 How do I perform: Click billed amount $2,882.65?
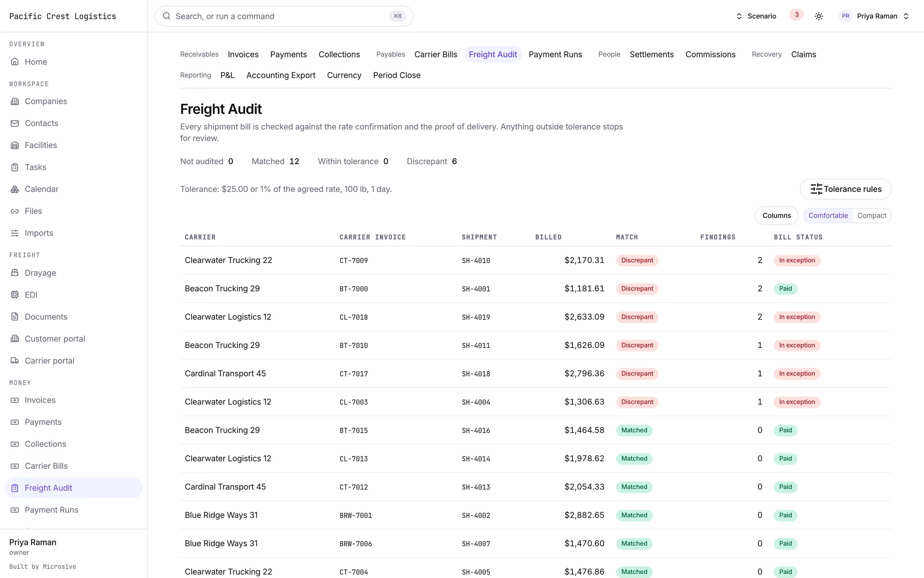pyautogui.click(x=584, y=515)
